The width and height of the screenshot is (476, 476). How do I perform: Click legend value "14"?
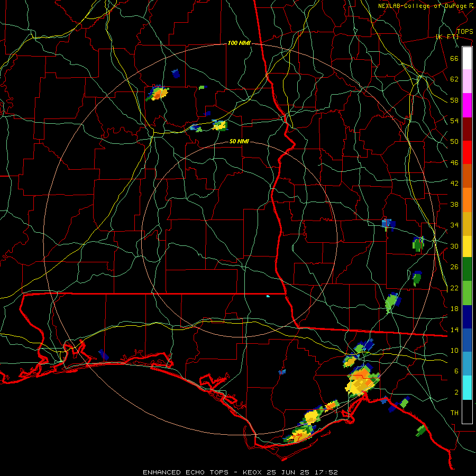pos(454,329)
